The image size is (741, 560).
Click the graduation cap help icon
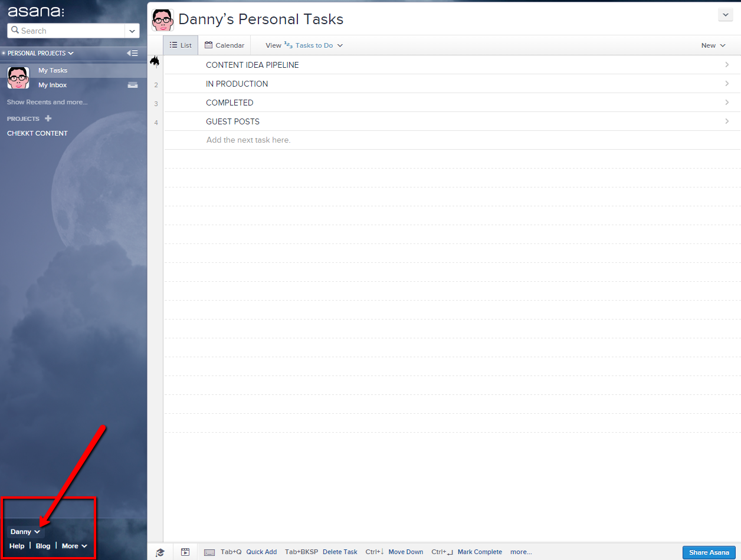point(160,552)
